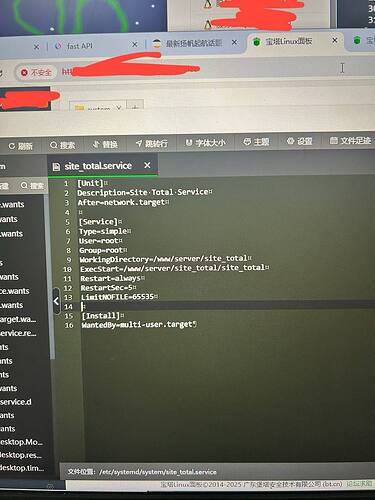
Task: Click the face favicon on 最新扬帆起航 tab
Action: pos(157,44)
